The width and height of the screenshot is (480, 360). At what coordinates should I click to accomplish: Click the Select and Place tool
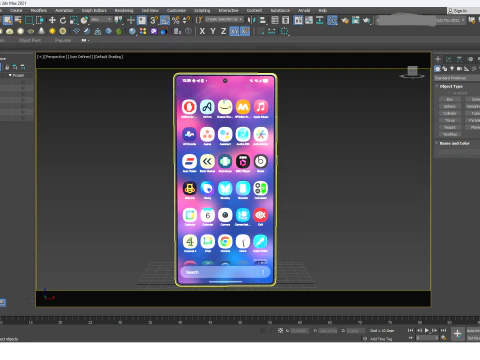point(84,20)
